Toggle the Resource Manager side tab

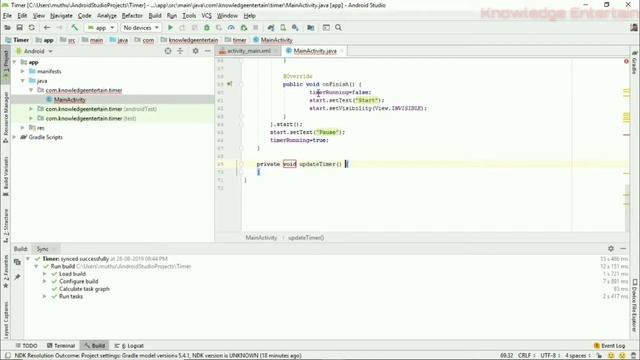click(x=6, y=117)
